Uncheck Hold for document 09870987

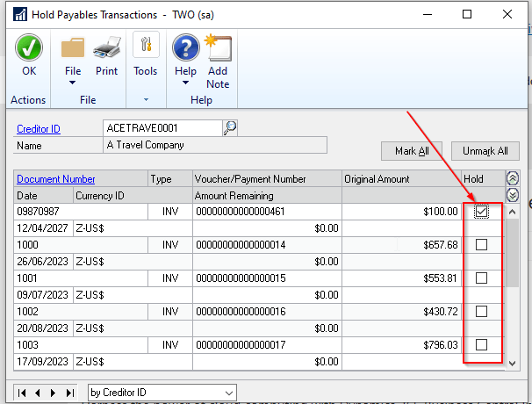pyautogui.click(x=481, y=212)
